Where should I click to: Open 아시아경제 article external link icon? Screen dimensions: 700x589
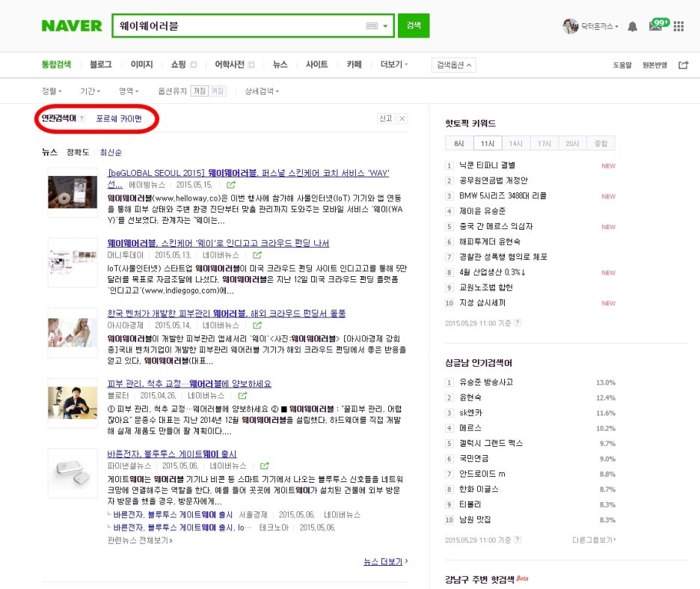pyautogui.click(x=257, y=326)
